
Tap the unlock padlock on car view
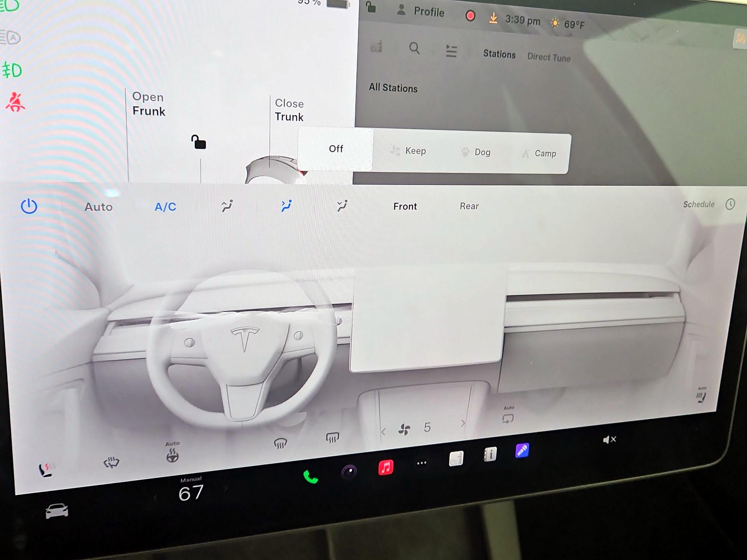click(x=198, y=142)
